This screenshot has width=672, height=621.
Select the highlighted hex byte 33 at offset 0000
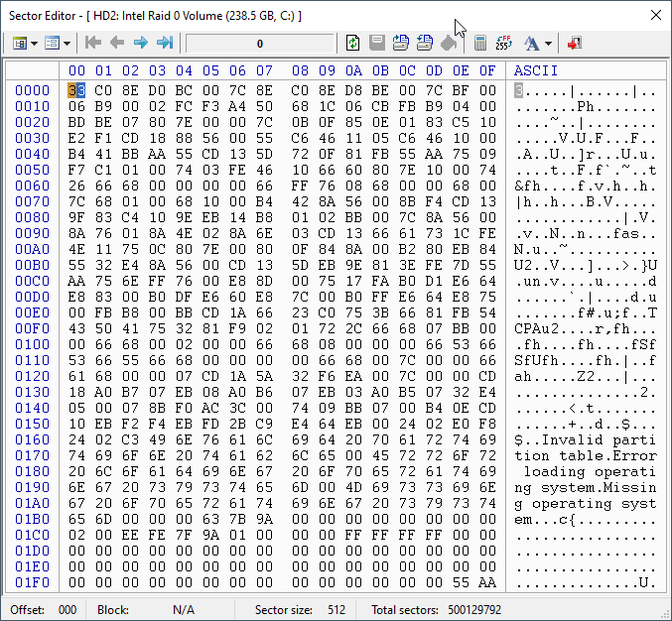point(76,90)
